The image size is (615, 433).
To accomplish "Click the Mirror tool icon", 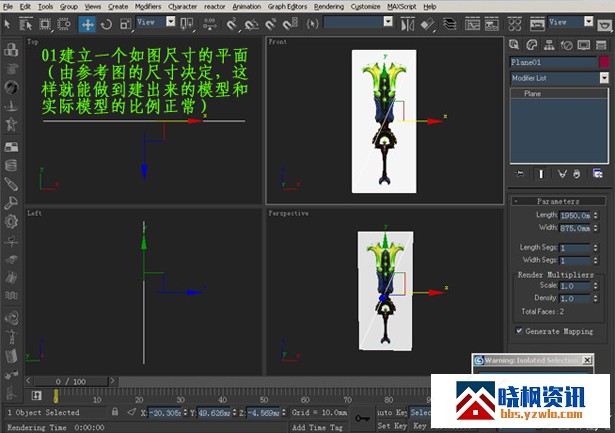I will pos(407,25).
